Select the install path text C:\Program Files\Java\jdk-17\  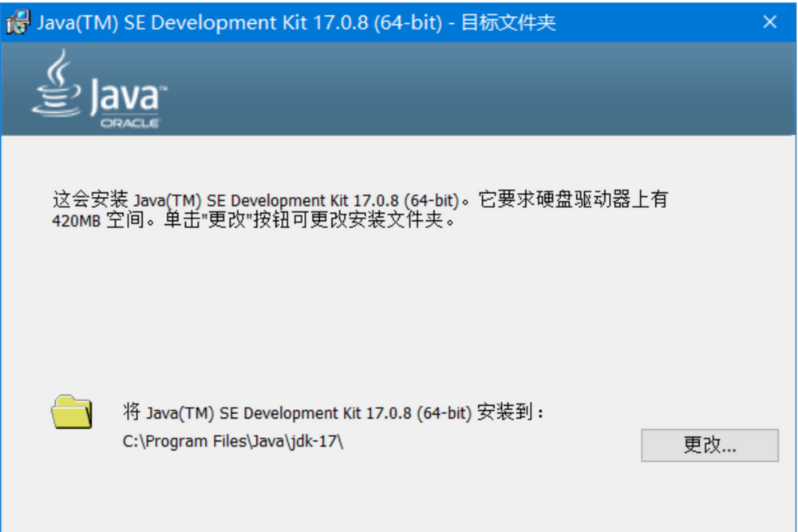tap(233, 441)
